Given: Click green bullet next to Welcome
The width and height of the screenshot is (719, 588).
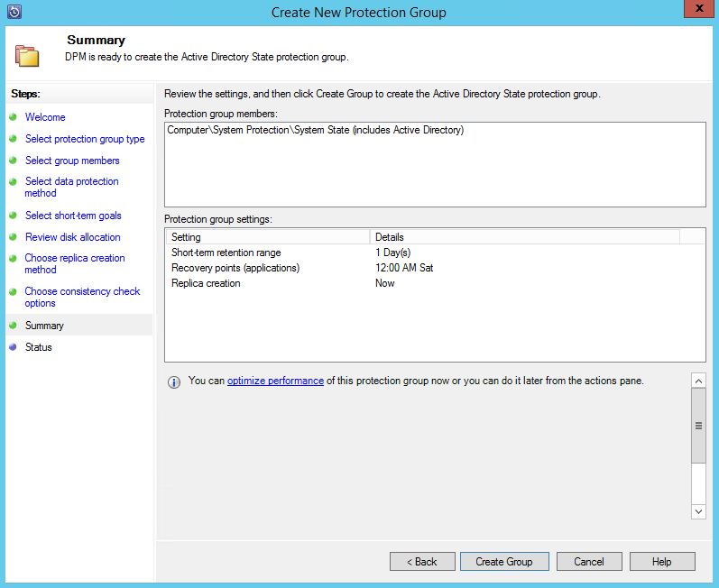Looking at the screenshot, I should coord(13,117).
